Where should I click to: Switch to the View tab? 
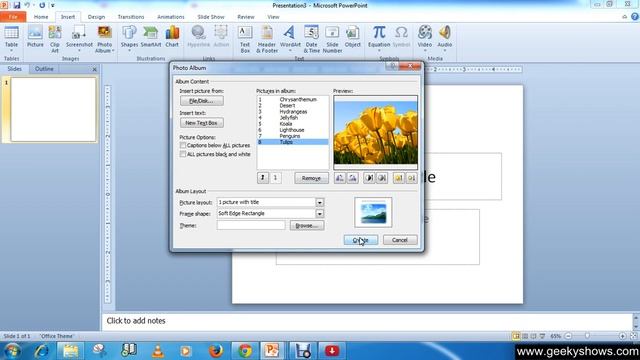click(x=273, y=17)
